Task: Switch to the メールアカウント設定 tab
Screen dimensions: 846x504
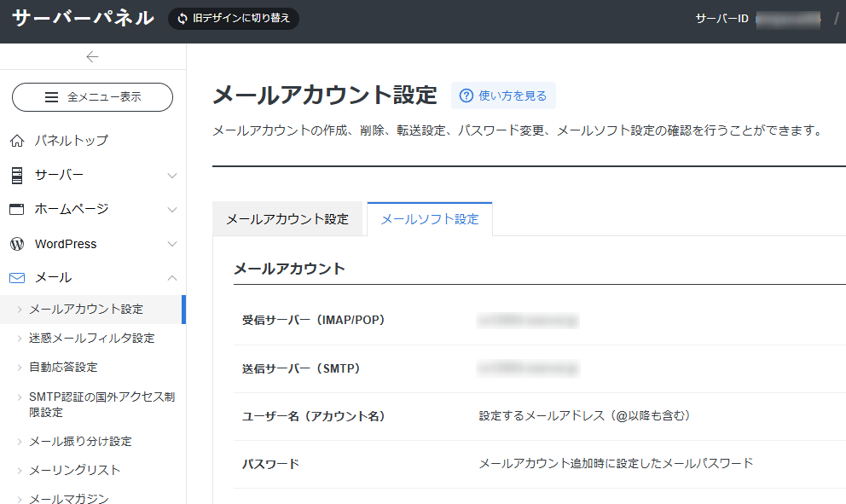Action: pos(287,219)
